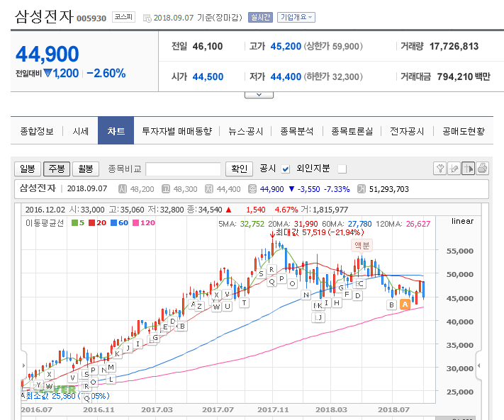Open the 뉴스·공시 tab
The width and height of the screenshot is (504, 420).
coord(245,131)
